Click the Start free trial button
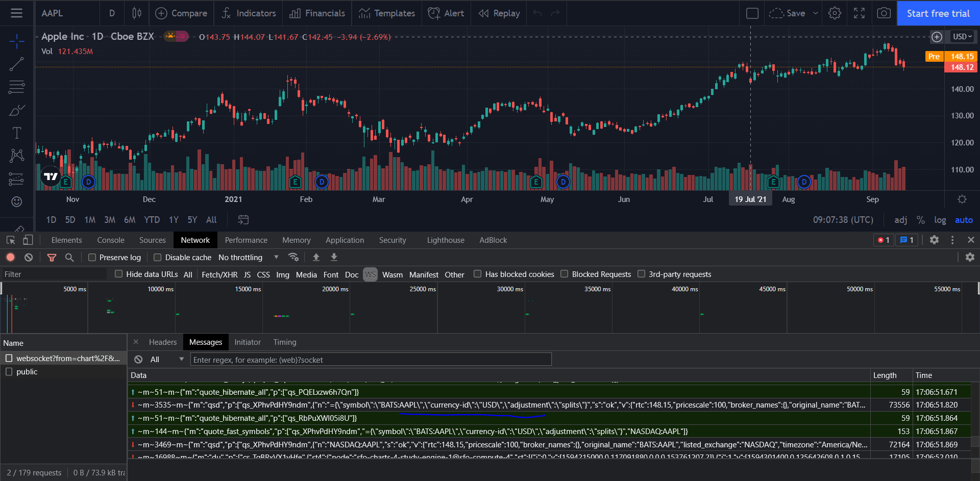This screenshot has height=481, width=980. [938, 13]
